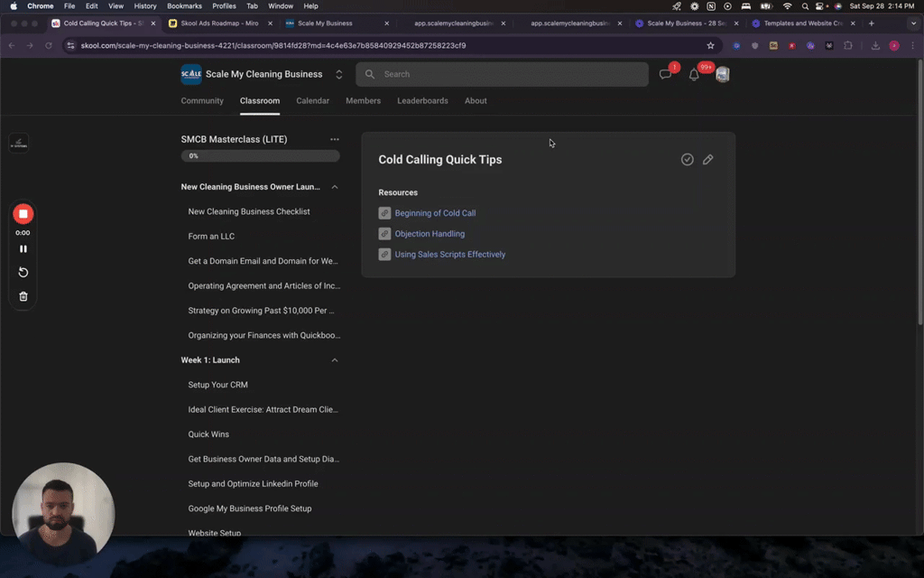Open Using Sales Scripts Effectively link
This screenshot has width=924, height=578.
(x=449, y=254)
